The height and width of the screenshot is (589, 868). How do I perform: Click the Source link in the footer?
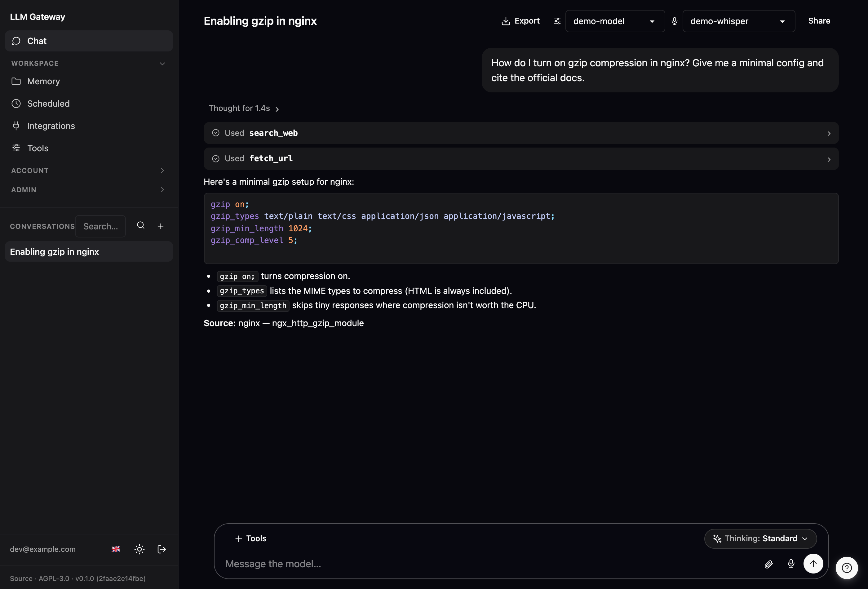(x=21, y=578)
